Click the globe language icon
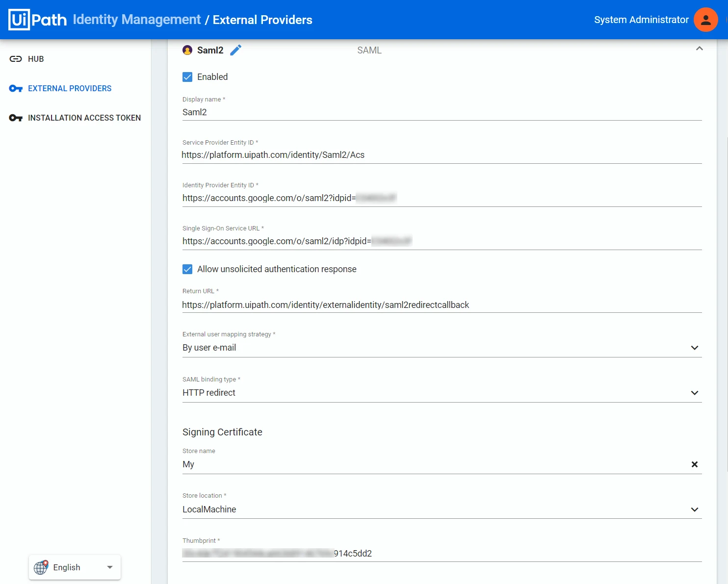 [x=41, y=567]
